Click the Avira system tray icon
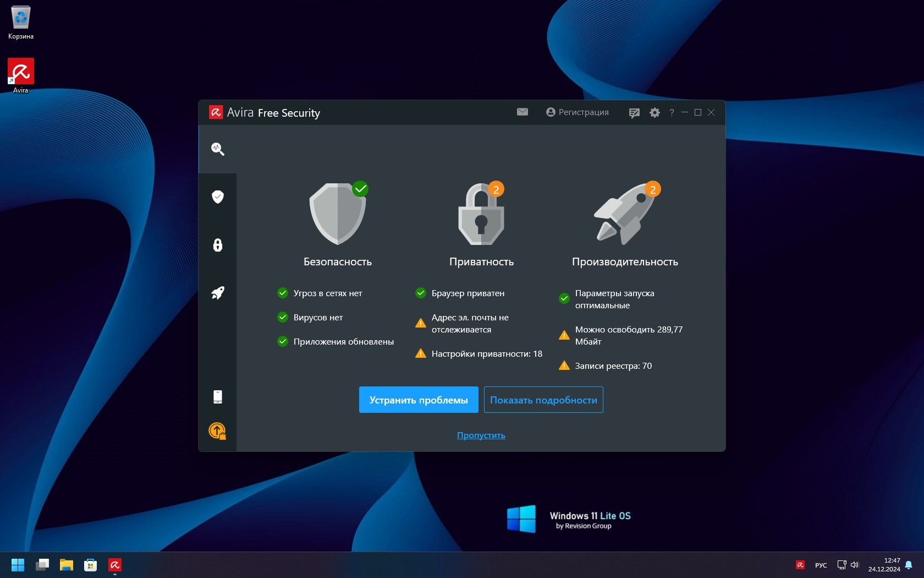 pos(800,565)
